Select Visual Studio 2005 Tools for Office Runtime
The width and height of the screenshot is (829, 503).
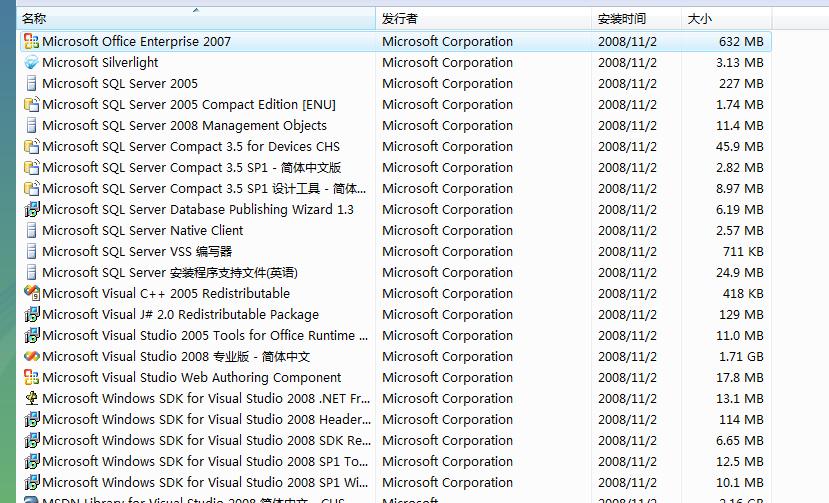204,336
